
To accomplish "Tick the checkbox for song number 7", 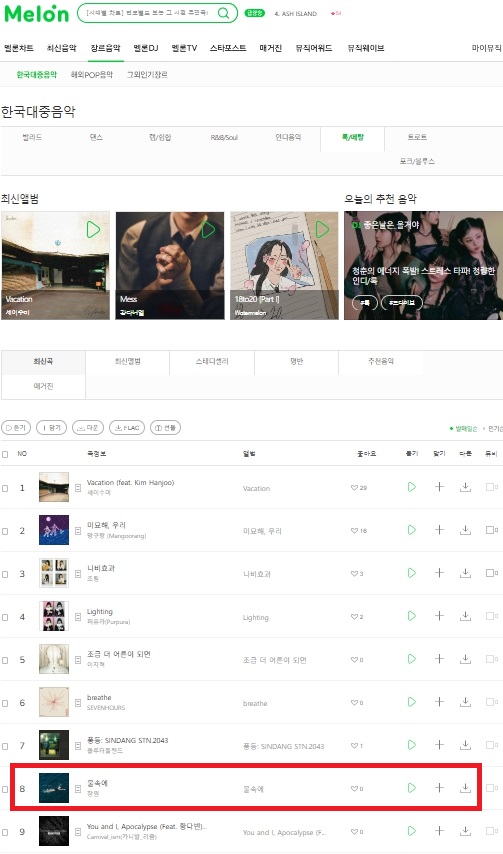I will [5, 746].
